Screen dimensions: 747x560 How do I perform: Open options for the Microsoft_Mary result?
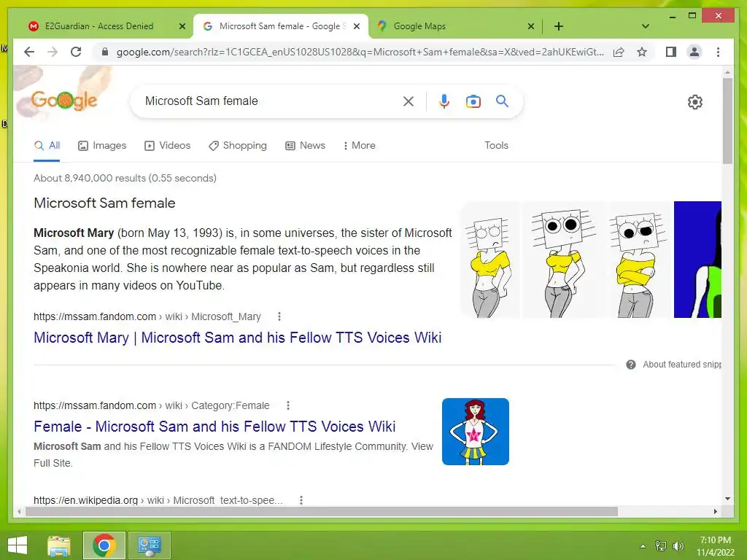pyautogui.click(x=279, y=316)
